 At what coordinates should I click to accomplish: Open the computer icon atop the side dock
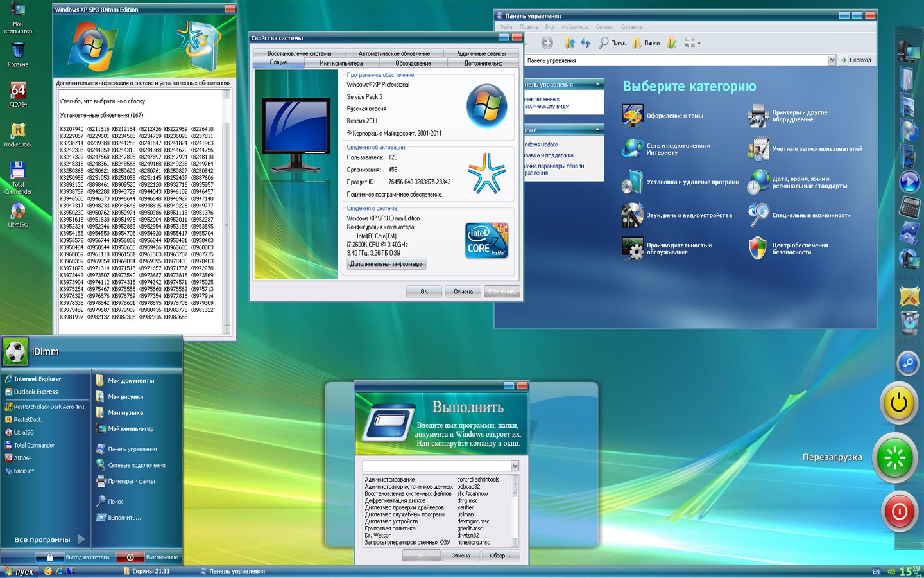click(x=909, y=50)
